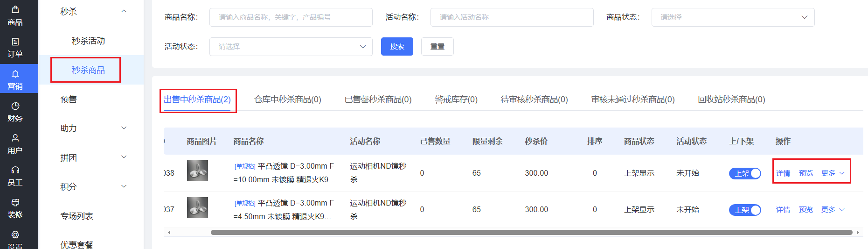Viewport: 868px width, 249px height.
Task: Open the 员工 section in the sidebar
Action: pos(15,176)
